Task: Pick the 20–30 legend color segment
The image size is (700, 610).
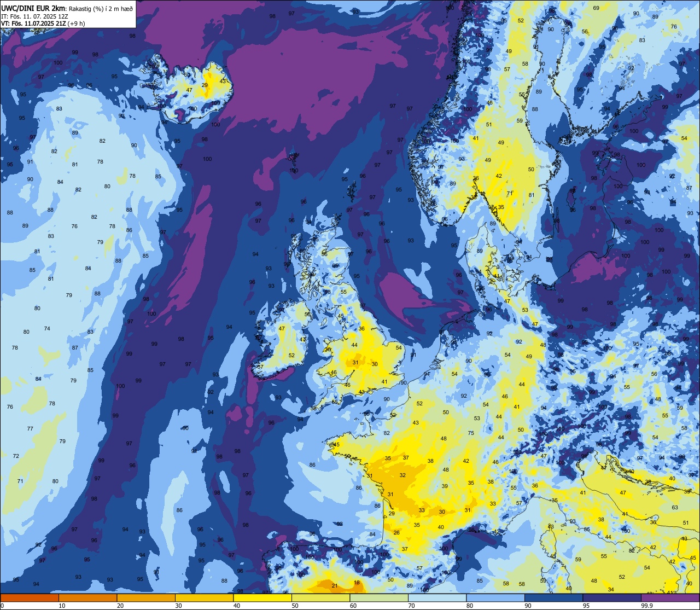Action: [146, 597]
